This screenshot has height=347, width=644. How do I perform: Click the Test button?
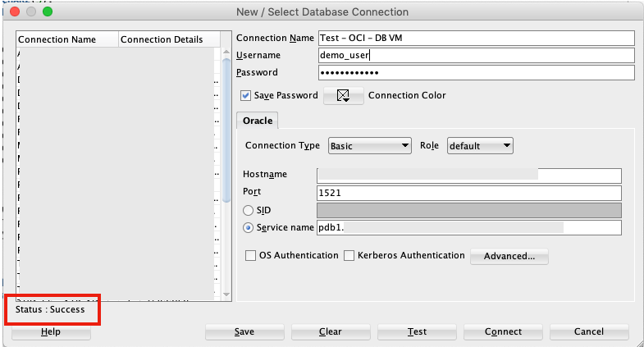click(x=417, y=332)
